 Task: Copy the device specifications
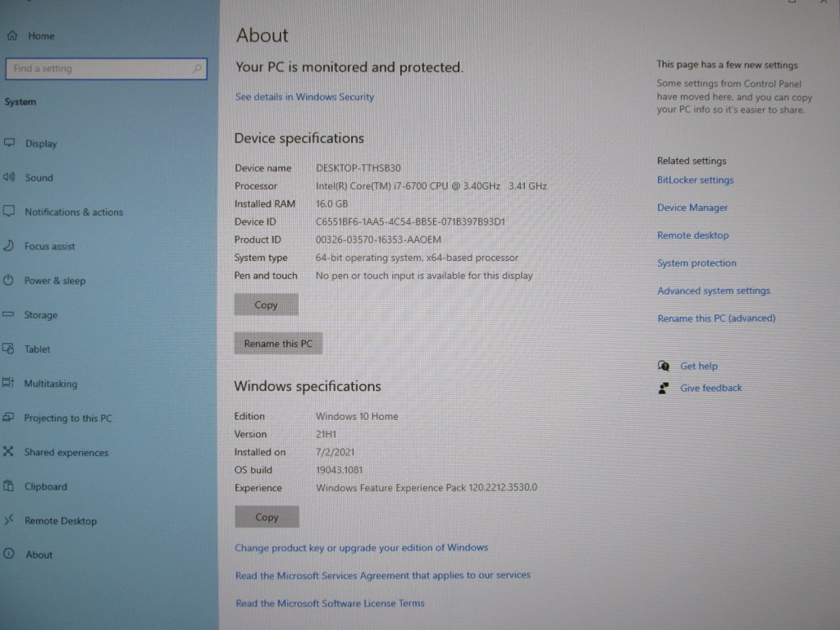pyautogui.click(x=267, y=304)
